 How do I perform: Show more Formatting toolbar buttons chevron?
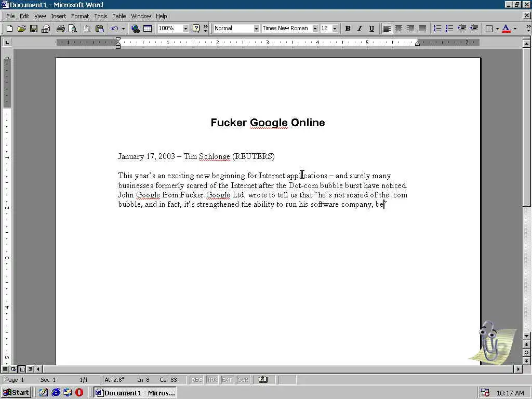pyautogui.click(x=528, y=29)
